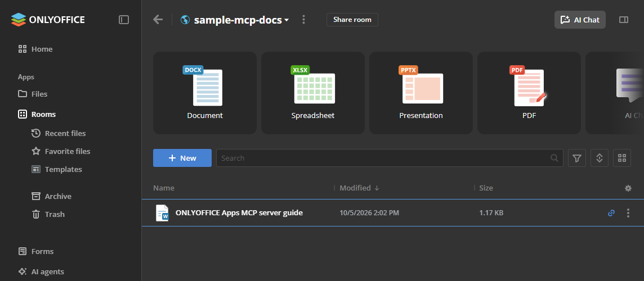This screenshot has height=281, width=644.
Task: Click the Templates icon
Action: [x=36, y=169]
